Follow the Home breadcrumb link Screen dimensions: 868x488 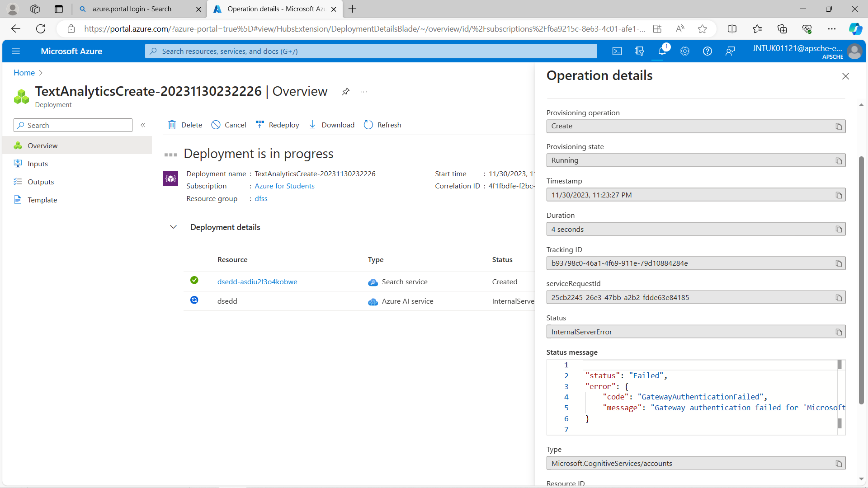click(x=24, y=73)
